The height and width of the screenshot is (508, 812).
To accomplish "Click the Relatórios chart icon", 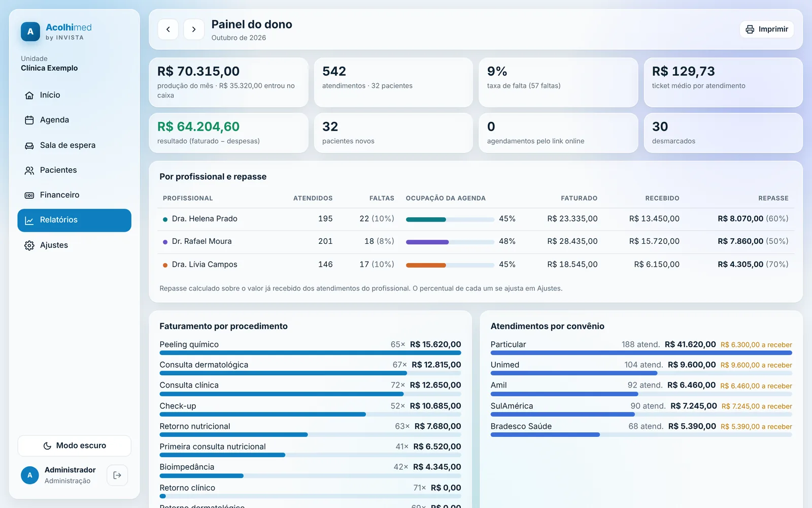I will (29, 220).
